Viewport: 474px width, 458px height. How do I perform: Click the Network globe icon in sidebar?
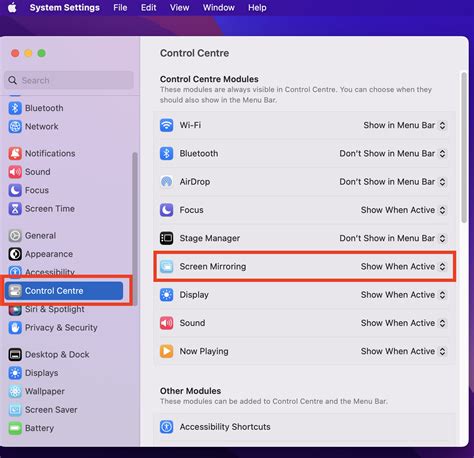coord(15,127)
